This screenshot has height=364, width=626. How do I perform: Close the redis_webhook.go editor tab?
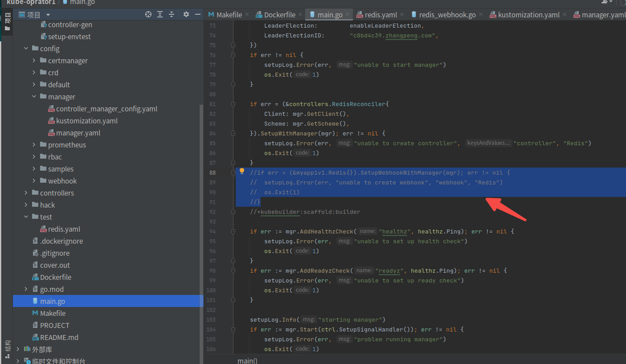(481, 15)
